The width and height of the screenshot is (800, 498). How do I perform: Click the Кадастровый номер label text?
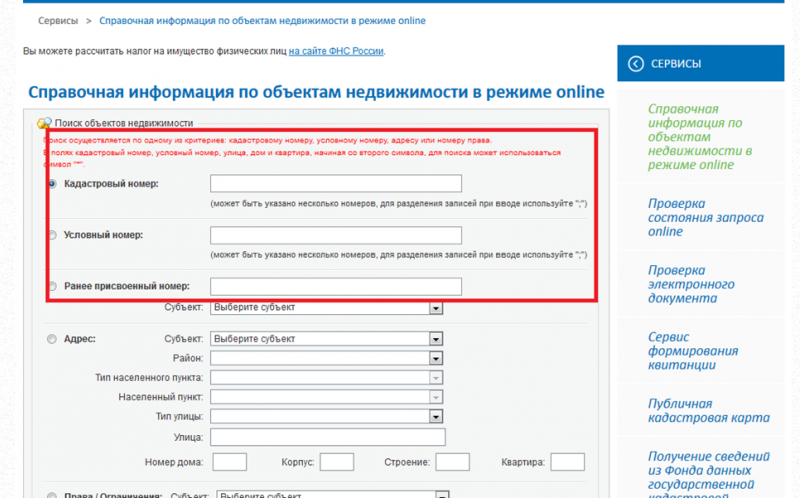pyautogui.click(x=111, y=184)
